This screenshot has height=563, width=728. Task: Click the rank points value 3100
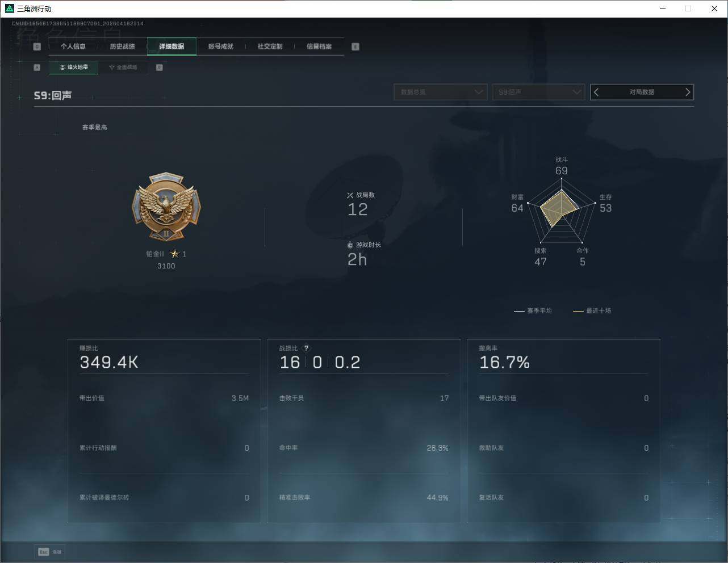(x=166, y=266)
